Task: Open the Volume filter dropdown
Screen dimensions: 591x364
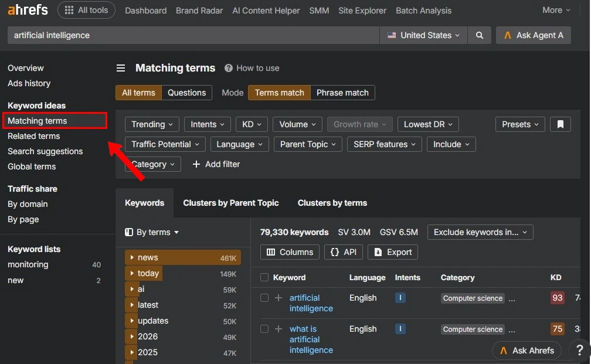Action: (x=297, y=124)
